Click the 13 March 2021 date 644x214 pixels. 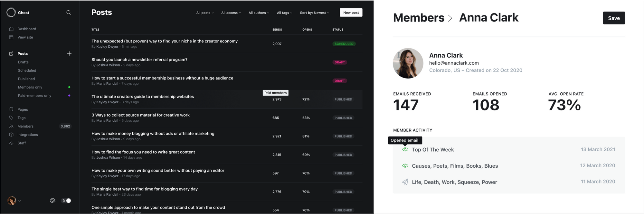598,149
